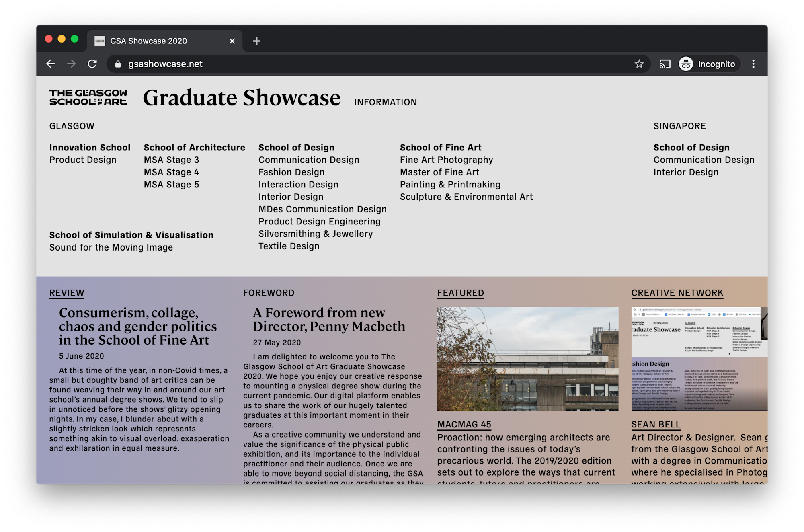Go to Textile Design
The height and width of the screenshot is (532, 804).
289,246
